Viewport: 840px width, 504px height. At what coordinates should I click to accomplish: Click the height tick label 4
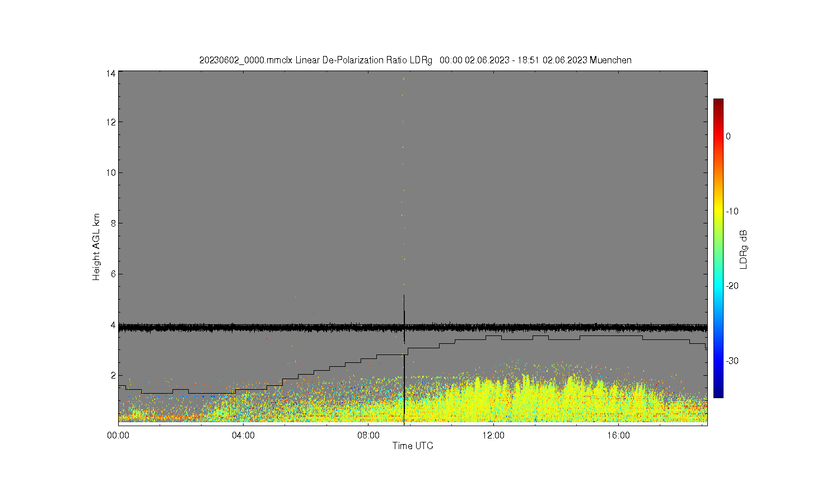coord(113,325)
